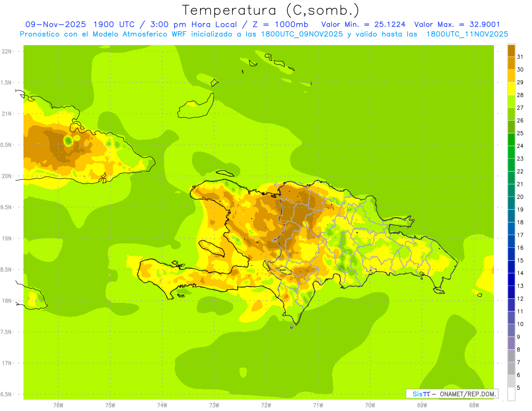Image resolution: width=532 pixels, height=411 pixels.
Task: Click the longitude axis label '69W'
Action: pyautogui.click(x=422, y=405)
